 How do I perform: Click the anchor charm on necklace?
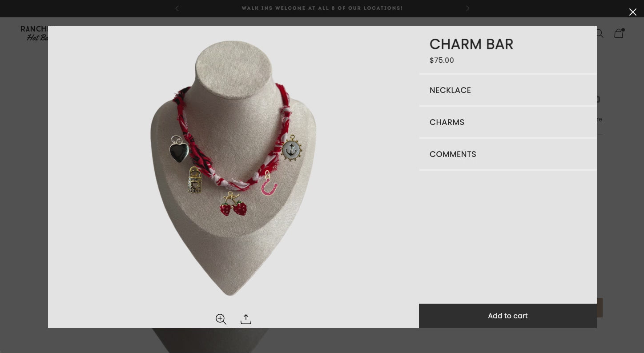click(x=292, y=148)
